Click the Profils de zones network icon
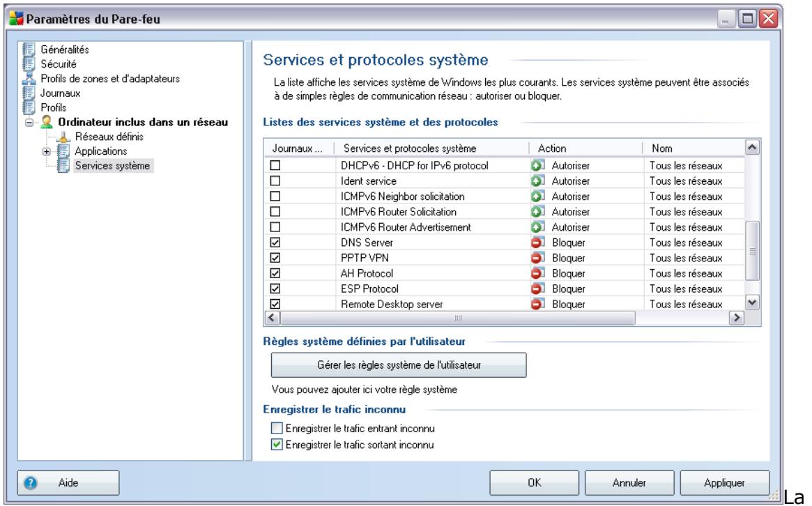 [x=29, y=79]
